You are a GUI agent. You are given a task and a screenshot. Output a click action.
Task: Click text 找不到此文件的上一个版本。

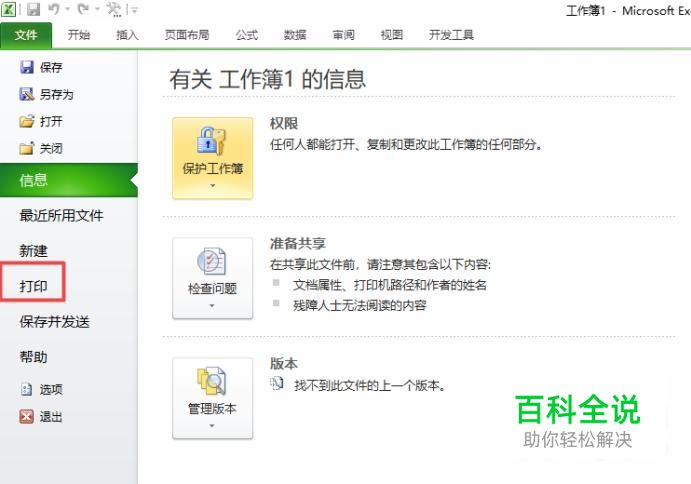[371, 386]
